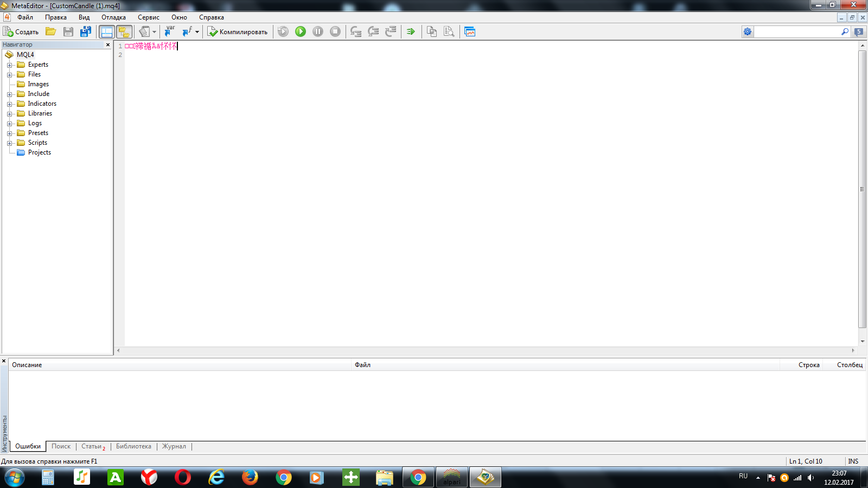868x488 pixels.
Task: Switch to the Библиотека tab
Action: click(x=133, y=446)
